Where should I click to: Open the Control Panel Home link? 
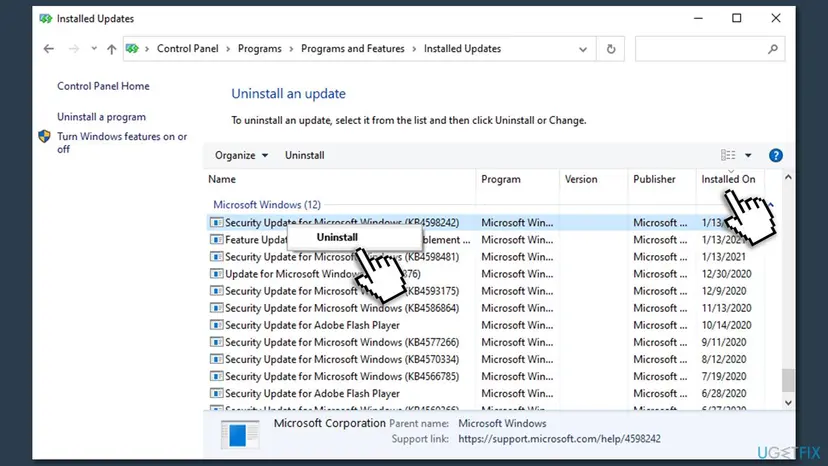tap(103, 86)
